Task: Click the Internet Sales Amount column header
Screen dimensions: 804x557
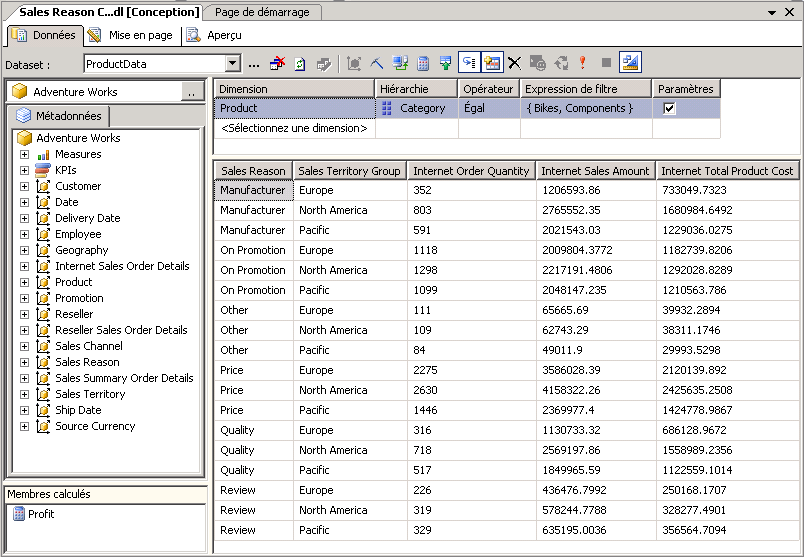Action: tap(595, 171)
